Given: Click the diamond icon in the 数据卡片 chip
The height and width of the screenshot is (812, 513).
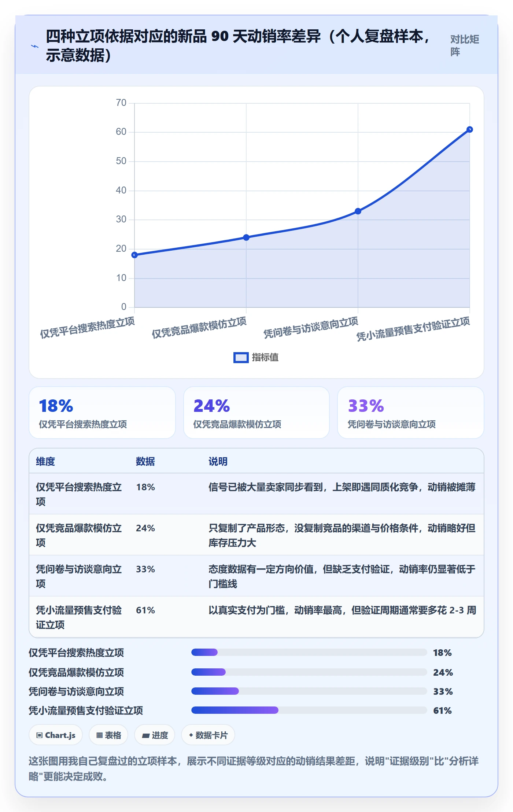Looking at the screenshot, I should tap(191, 735).
